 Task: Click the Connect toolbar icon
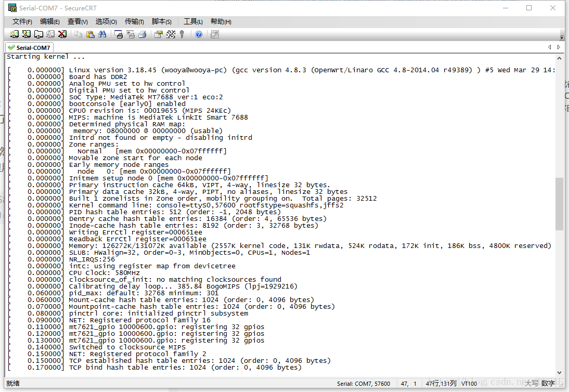[15, 34]
